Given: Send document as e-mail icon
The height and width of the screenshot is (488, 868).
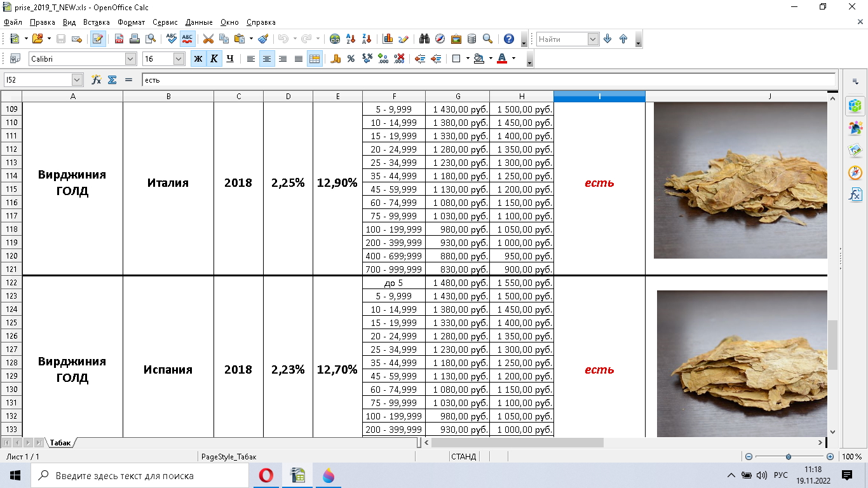Looking at the screenshot, I should (77, 39).
